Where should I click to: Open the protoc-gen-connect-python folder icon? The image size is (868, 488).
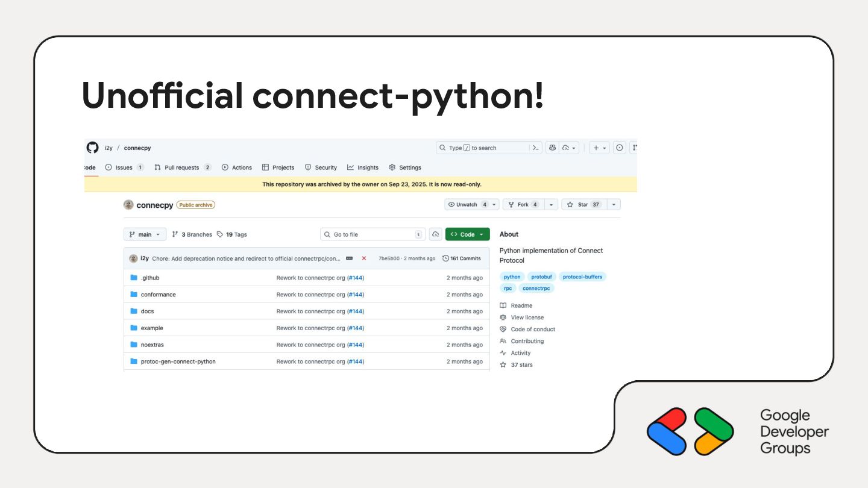tap(134, 361)
